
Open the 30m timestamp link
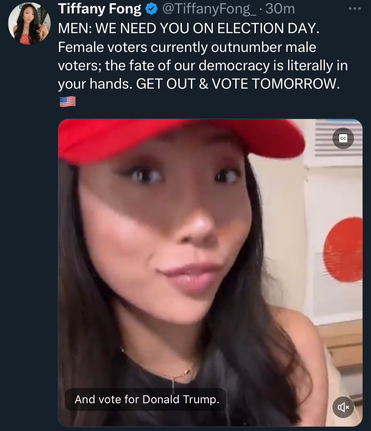click(x=280, y=9)
